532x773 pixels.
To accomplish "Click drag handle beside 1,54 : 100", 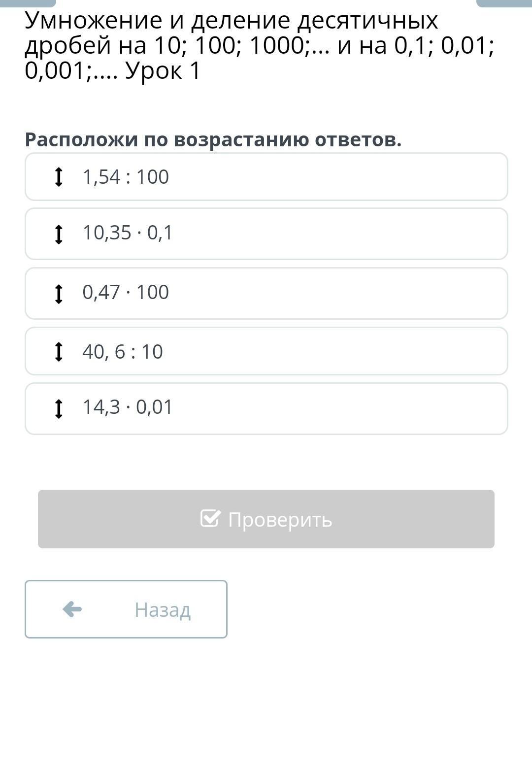I will pos(59,177).
